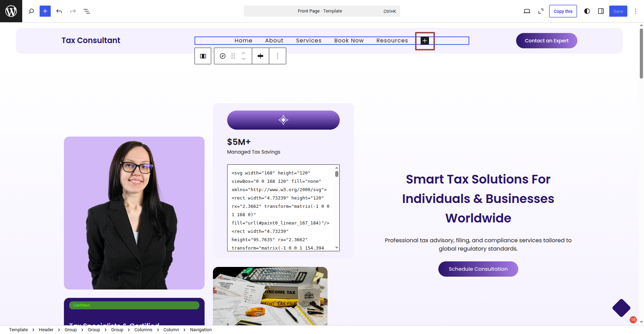Screen dimensions: 644x334
Task: Add a navigation item with plus appender
Action: (x=425, y=41)
